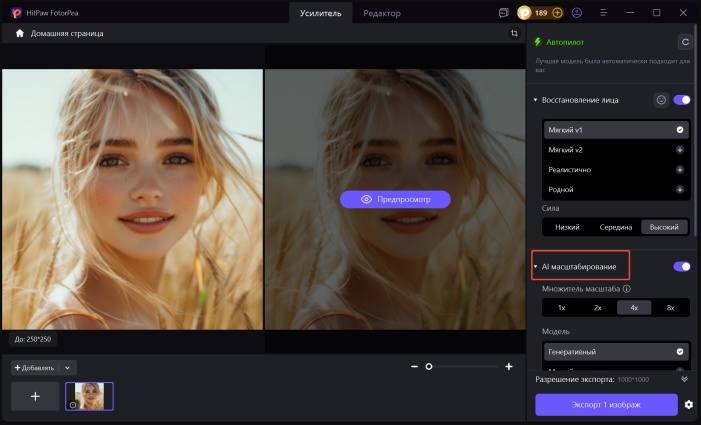The image size is (701, 425).
Task: Click the home icon beside Домашняя страница
Action: click(x=20, y=34)
